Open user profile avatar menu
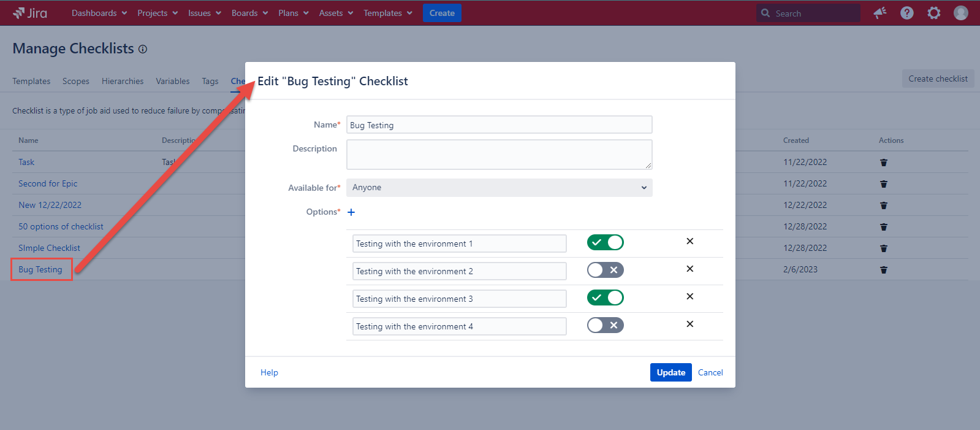Image resolution: width=980 pixels, height=430 pixels. 960,13
